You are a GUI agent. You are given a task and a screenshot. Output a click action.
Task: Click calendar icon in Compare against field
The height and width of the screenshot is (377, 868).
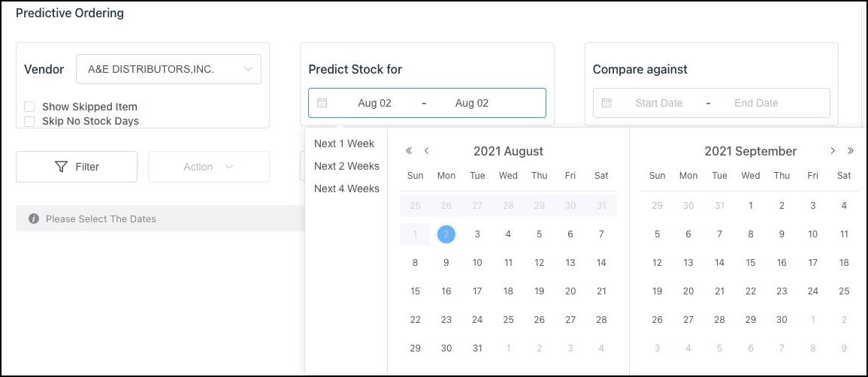607,103
